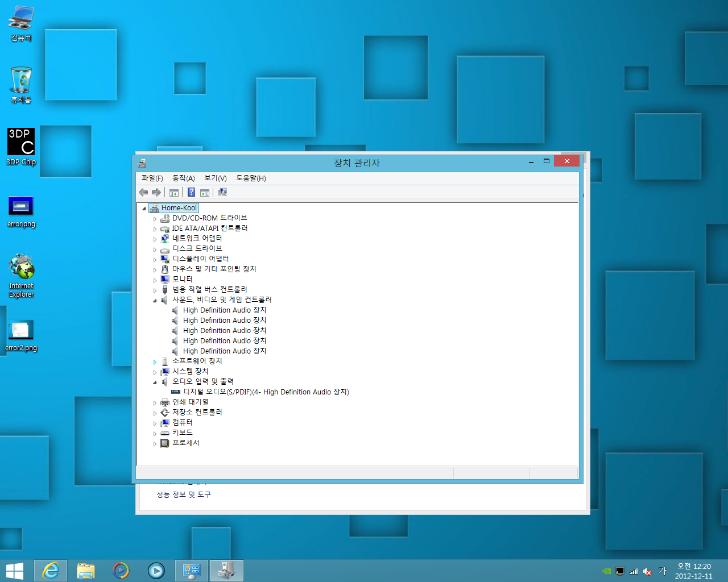The height and width of the screenshot is (582, 728).
Task: Launch Internet Explorer from the taskbar
Action: pos(51,571)
